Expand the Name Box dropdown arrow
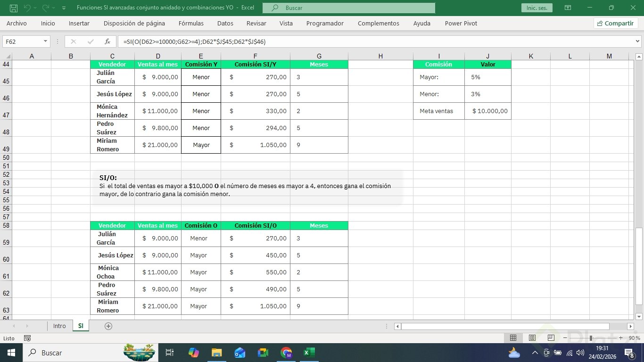The height and width of the screenshot is (362, 644). (x=46, y=41)
